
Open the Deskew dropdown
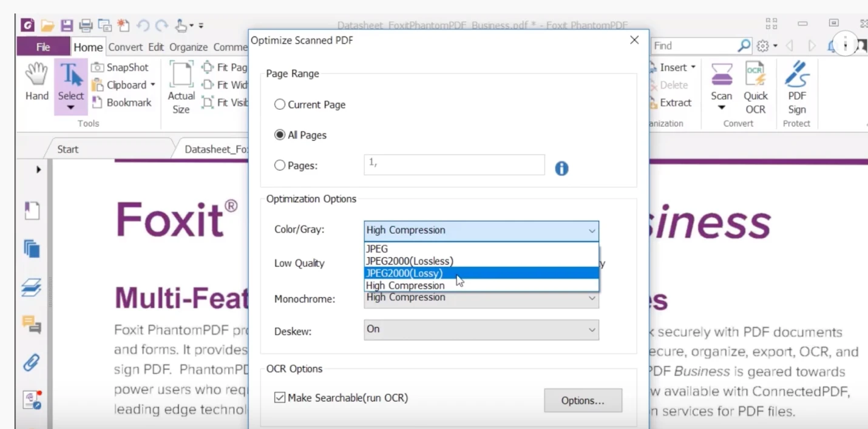481,329
